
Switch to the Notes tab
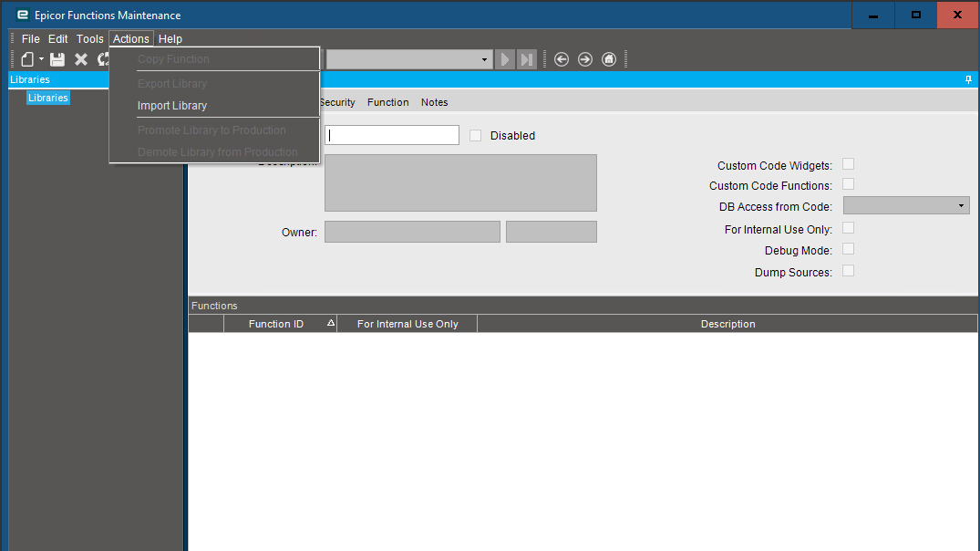point(434,102)
